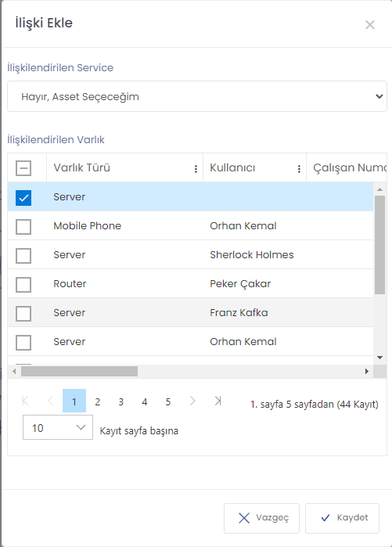The image size is (392, 547).
Task: Click scroll down arrow of table scrollbar
Action: click(x=379, y=357)
